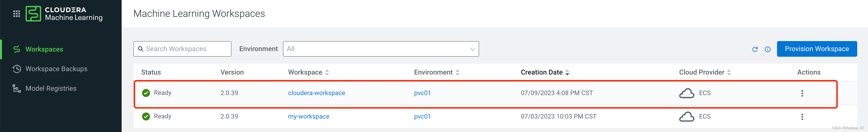Open actions menu for cloudera-workspace
Viewport: 868px width, 132px height.
point(802,93)
